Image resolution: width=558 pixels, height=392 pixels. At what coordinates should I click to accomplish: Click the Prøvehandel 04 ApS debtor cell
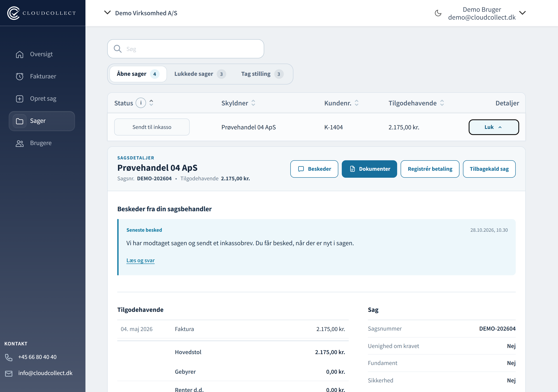(248, 127)
